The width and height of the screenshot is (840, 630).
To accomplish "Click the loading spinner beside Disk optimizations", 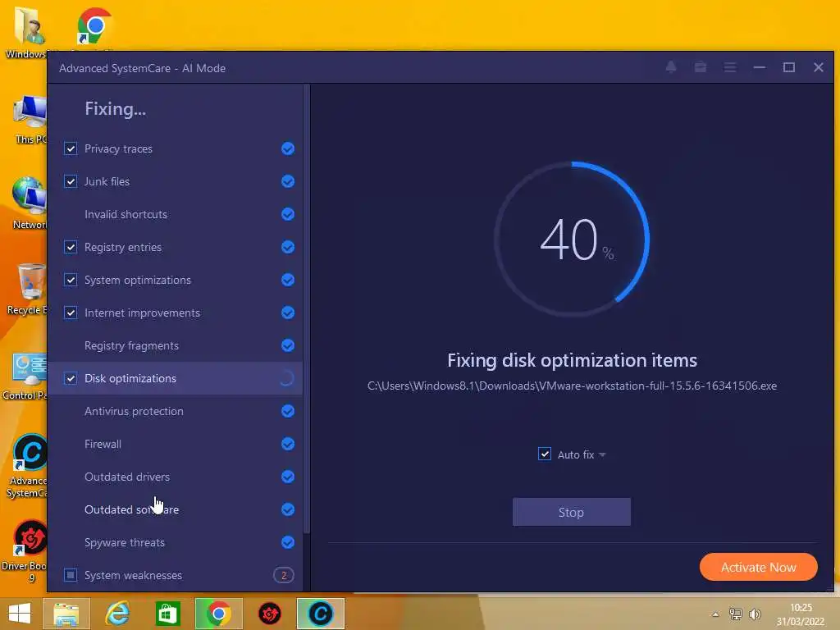I will pyautogui.click(x=287, y=378).
